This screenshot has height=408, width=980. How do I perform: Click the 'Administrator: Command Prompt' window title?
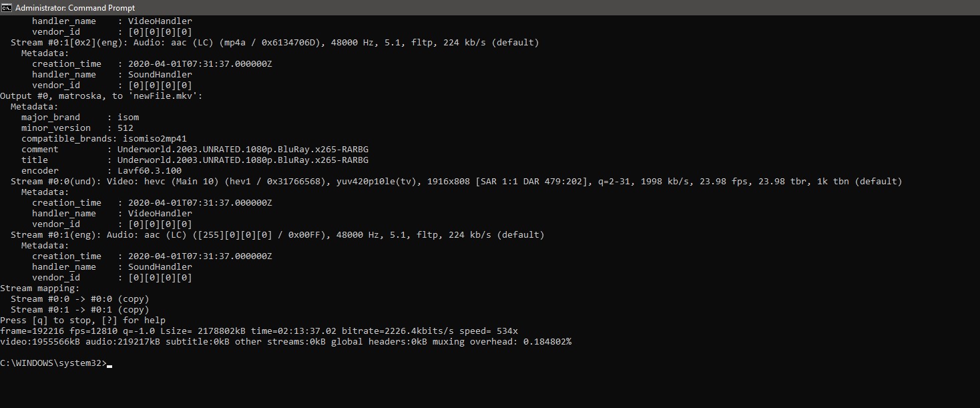(x=75, y=8)
